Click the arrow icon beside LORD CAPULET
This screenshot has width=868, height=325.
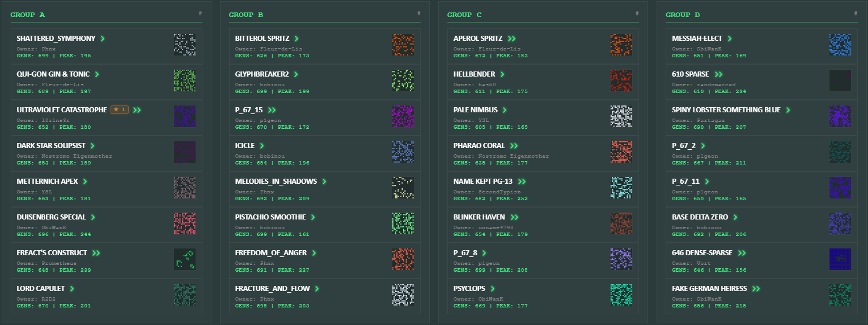(x=71, y=289)
